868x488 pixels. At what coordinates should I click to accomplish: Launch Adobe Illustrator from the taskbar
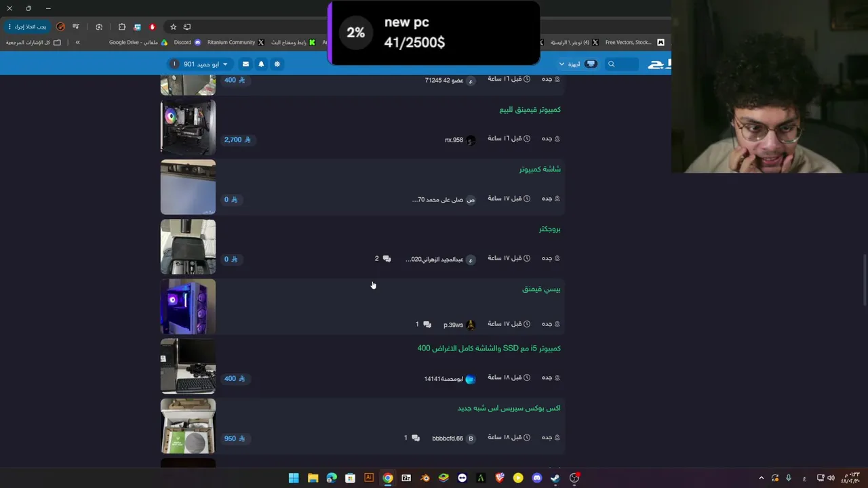369,478
